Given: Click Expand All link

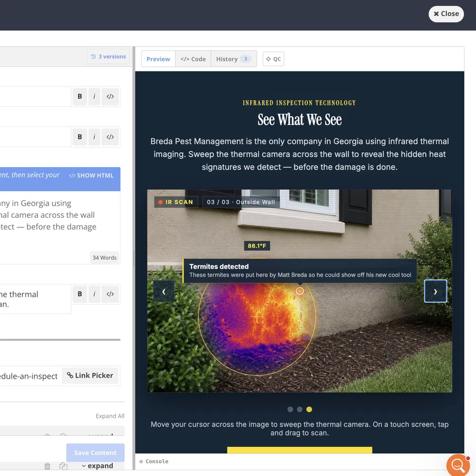Looking at the screenshot, I should (x=110, y=416).
